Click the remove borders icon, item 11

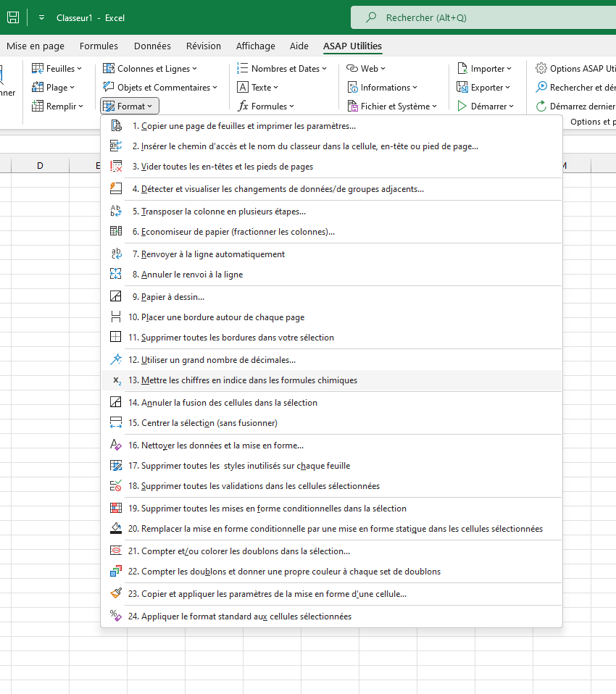(x=116, y=337)
